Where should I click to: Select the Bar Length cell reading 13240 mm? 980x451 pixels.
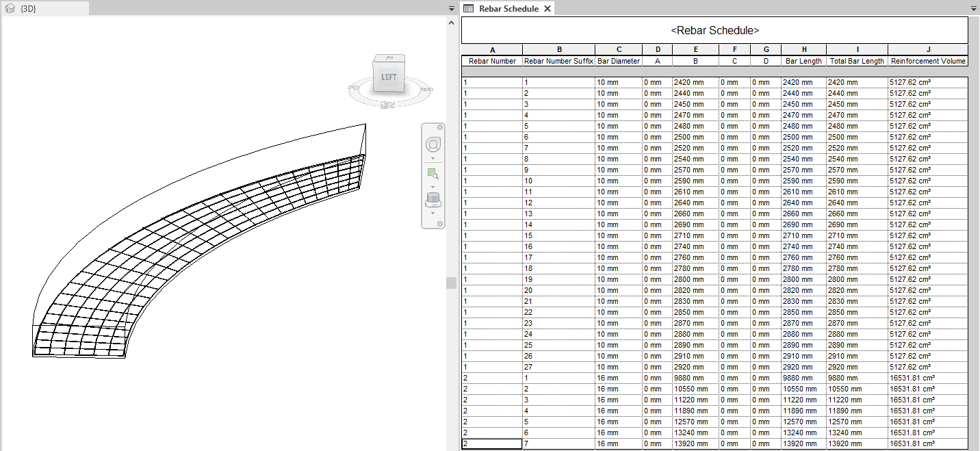point(803,433)
